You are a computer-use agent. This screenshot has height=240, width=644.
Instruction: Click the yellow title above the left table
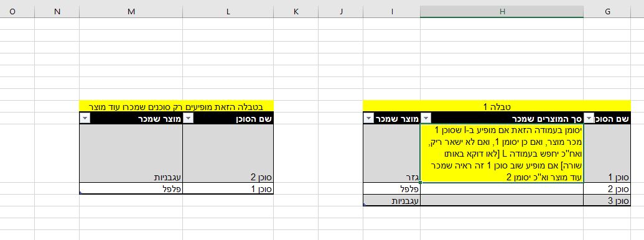point(177,106)
